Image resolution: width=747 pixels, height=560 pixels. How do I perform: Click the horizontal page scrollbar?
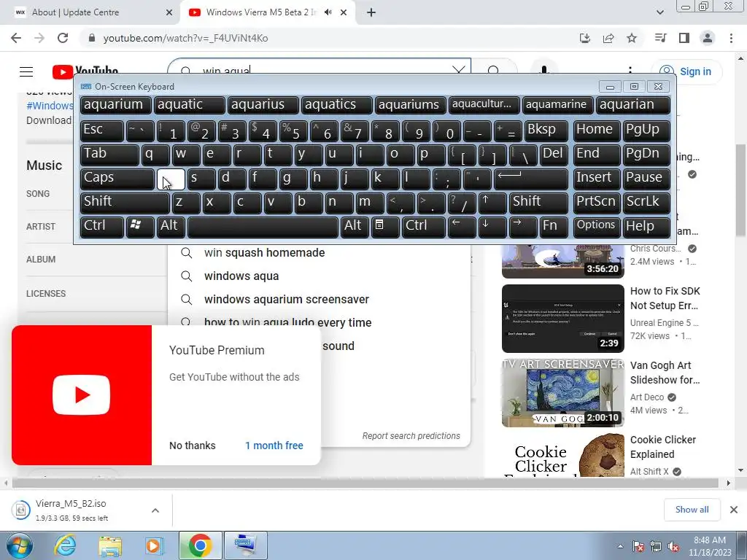pyautogui.click(x=365, y=483)
